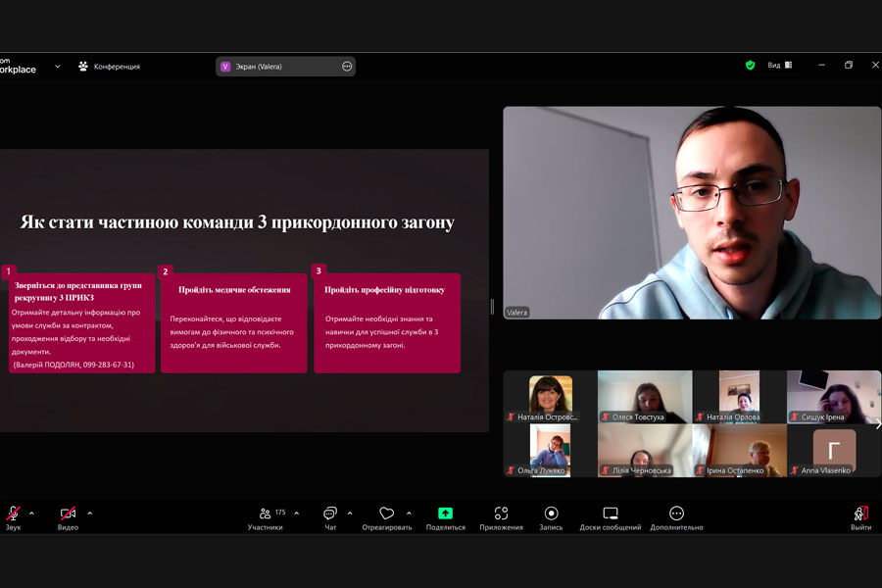Select the Экран (Valera) shared screen tab

click(x=285, y=67)
